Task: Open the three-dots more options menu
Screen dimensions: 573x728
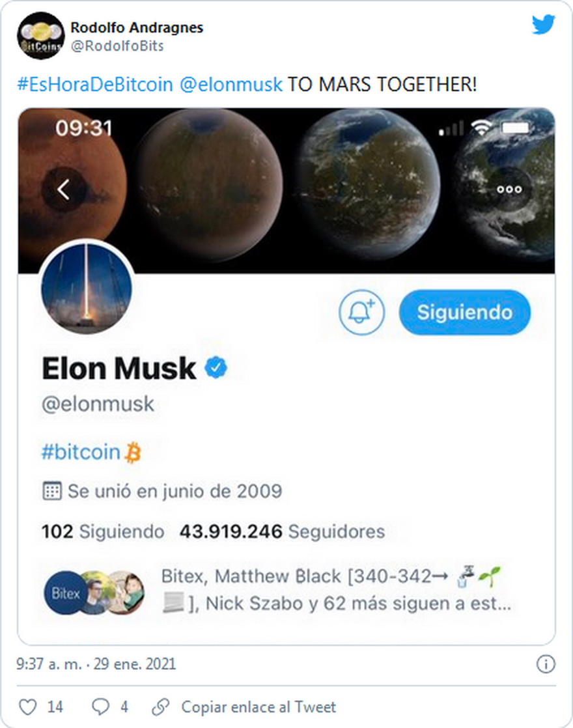Action: (x=509, y=189)
